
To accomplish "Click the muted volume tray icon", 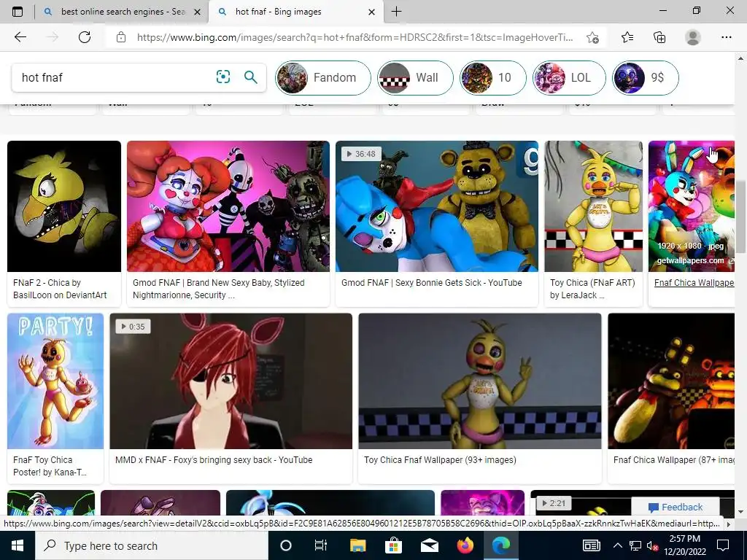I will 651,545.
